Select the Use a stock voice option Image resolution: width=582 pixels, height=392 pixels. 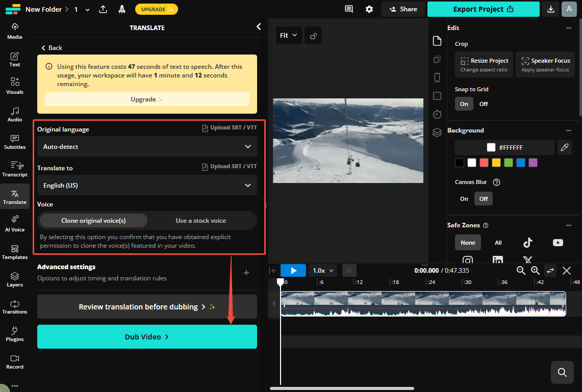point(201,220)
